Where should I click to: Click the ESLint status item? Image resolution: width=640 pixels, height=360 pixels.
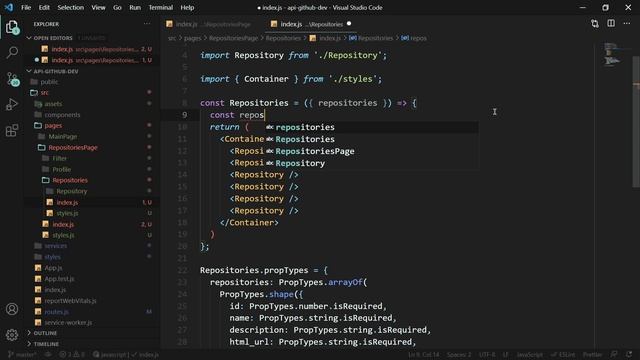(x=562, y=354)
